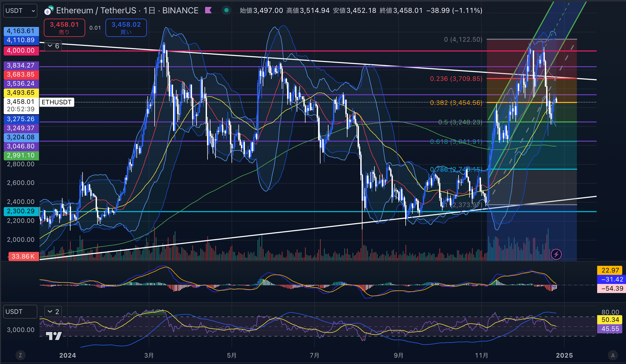Click the 4,000.00 red price label

[x=21, y=50]
